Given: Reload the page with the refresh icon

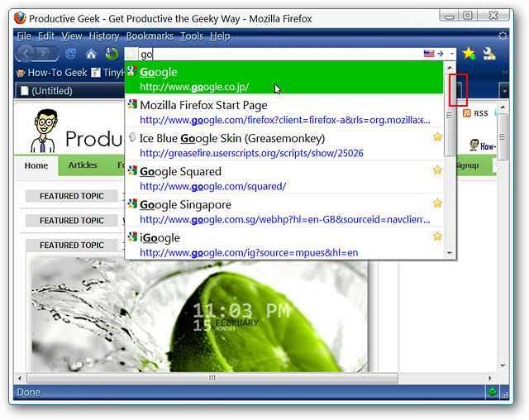Looking at the screenshot, I should tap(70, 54).
